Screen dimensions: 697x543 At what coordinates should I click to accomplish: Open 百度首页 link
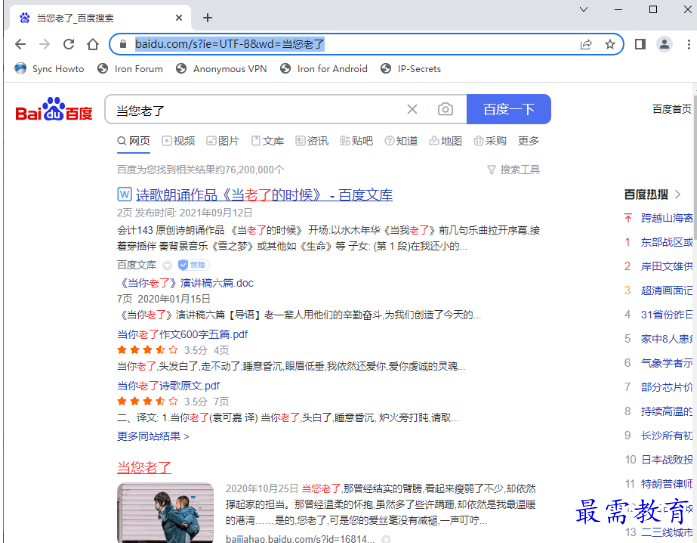coord(671,109)
